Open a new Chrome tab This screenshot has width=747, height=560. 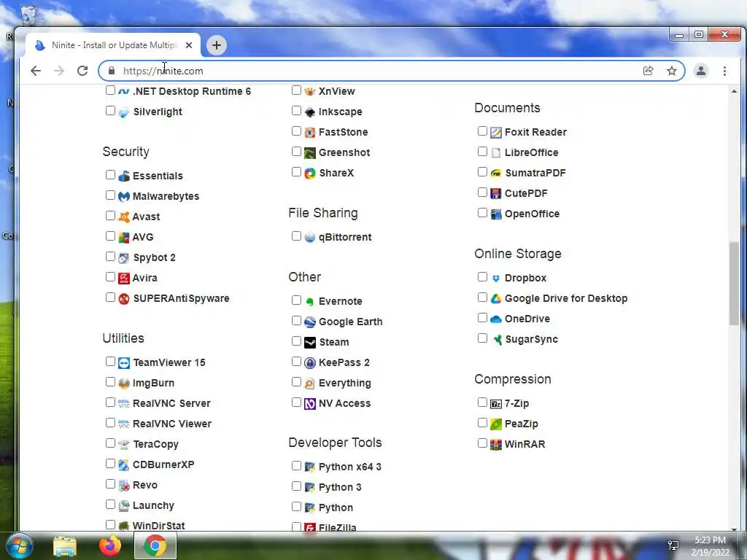tap(216, 45)
